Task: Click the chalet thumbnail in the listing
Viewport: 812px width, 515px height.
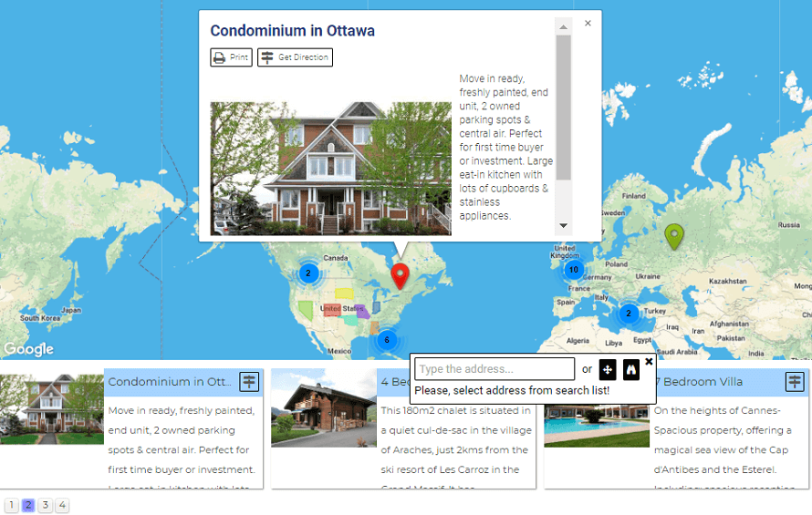Action: click(x=324, y=407)
